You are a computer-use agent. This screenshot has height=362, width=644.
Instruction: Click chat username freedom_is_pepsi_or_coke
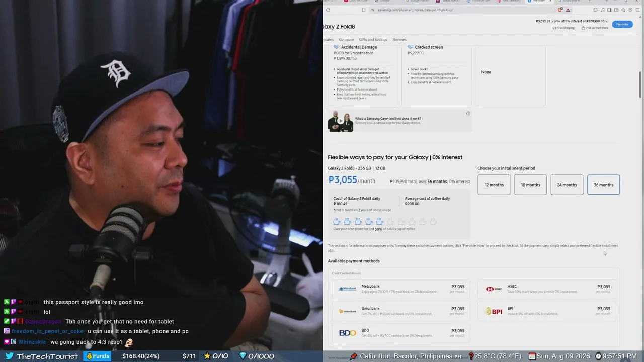coord(47,331)
